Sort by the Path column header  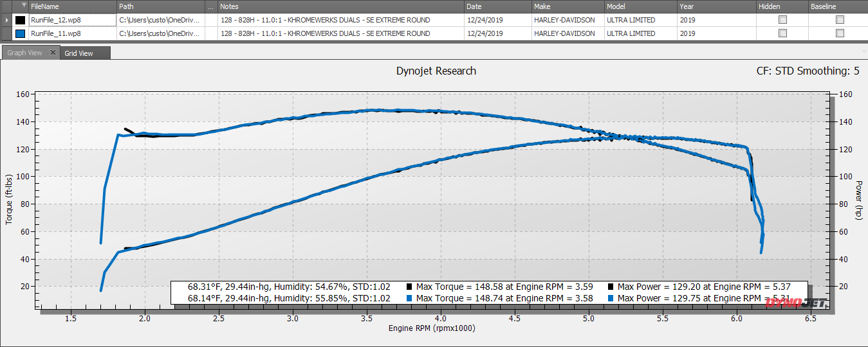pos(161,6)
